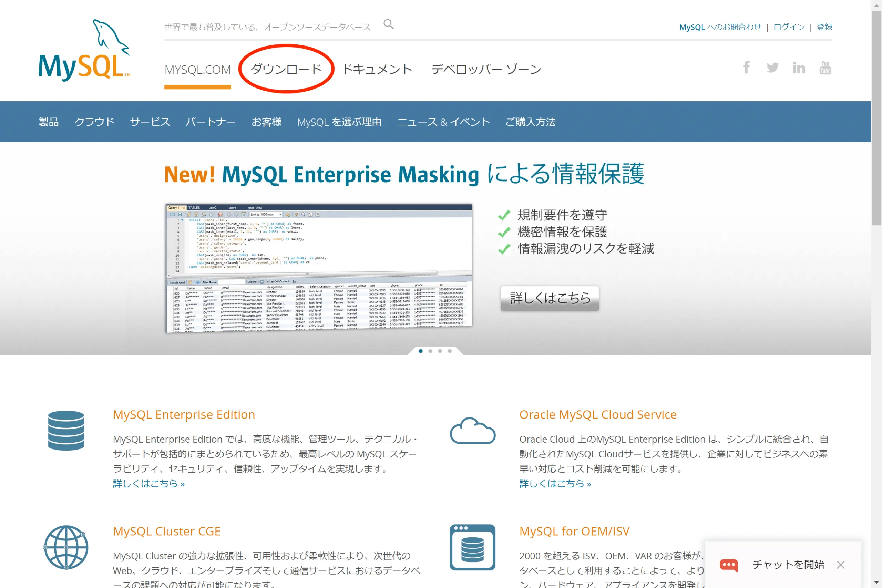Click 詳しくはこちら » under Cloud Service
This screenshot has width=882, height=588.
click(555, 483)
